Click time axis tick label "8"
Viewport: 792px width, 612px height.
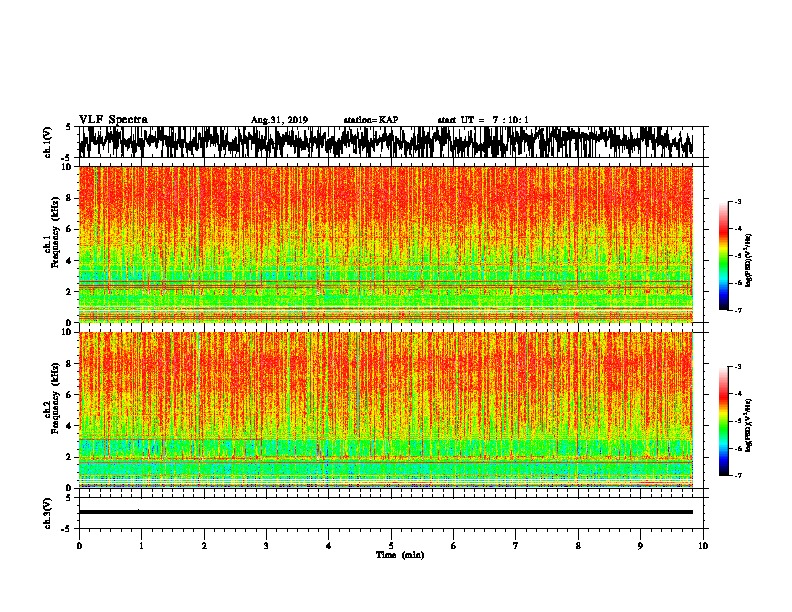578,546
